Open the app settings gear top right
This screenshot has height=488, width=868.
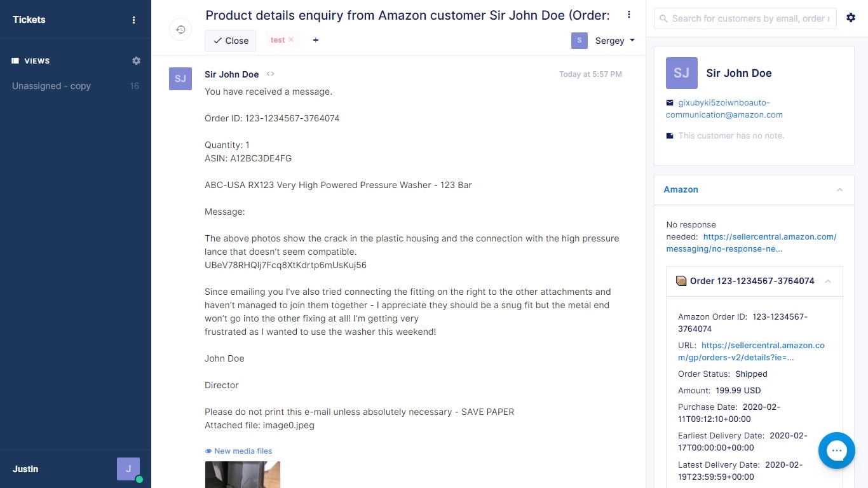click(x=851, y=18)
